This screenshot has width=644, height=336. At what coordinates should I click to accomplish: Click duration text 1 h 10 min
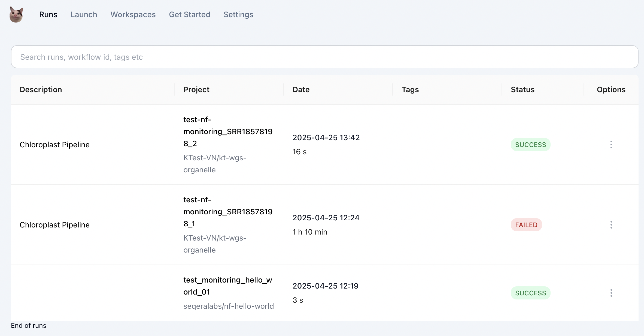click(x=310, y=232)
